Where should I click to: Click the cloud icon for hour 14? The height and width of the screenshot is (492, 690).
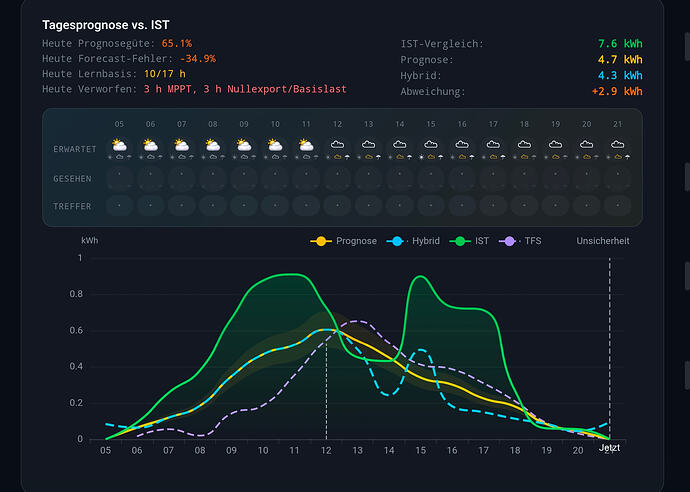[400, 144]
